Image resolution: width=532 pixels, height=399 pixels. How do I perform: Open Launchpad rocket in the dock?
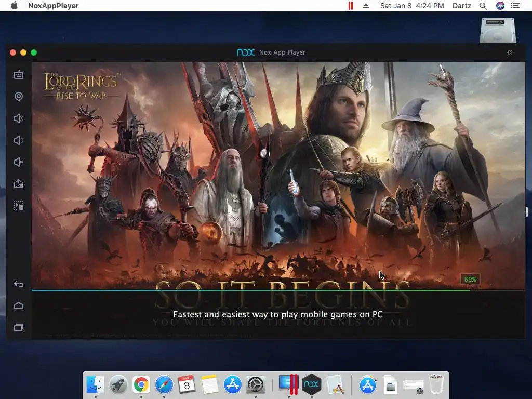118,384
